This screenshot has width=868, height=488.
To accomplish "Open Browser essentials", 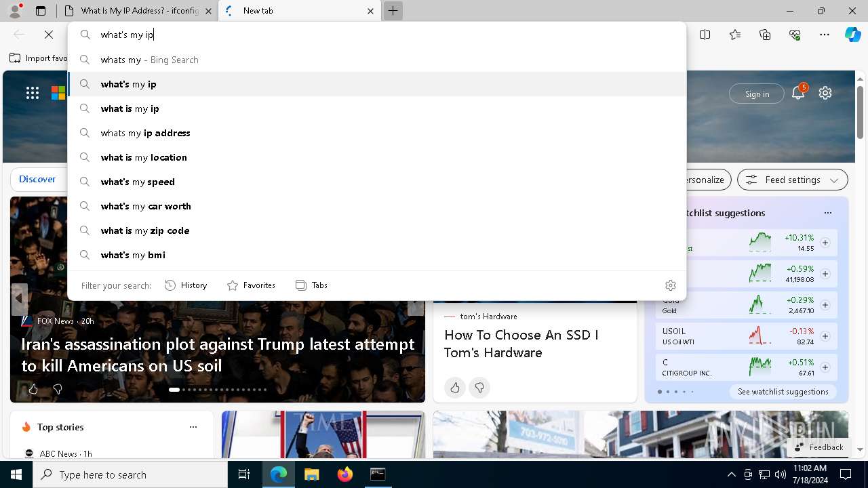I will [x=795, y=35].
